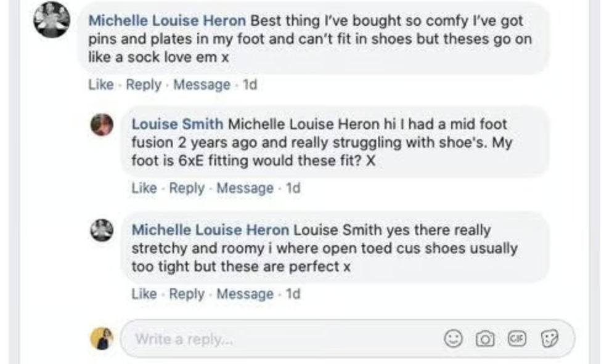Open the sticker picker icon
The height and width of the screenshot is (364, 604).
(548, 338)
